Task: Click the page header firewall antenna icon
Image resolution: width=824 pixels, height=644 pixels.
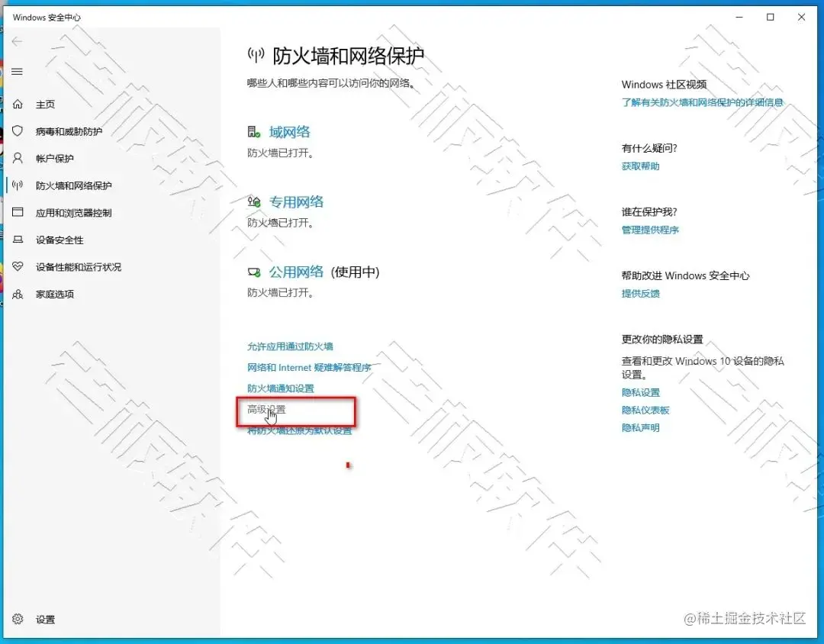Action: (256, 55)
